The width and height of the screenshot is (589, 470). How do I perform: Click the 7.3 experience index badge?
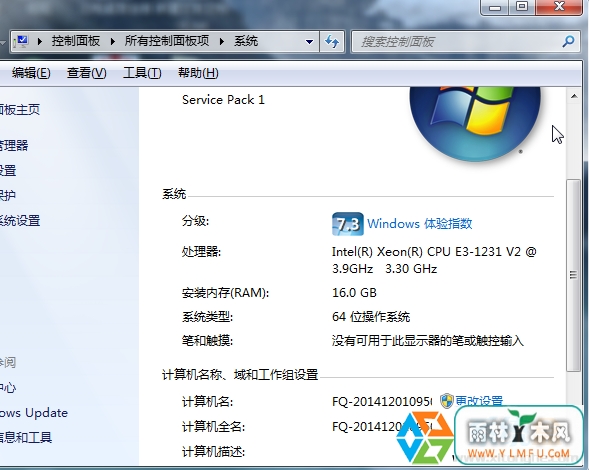click(x=347, y=224)
